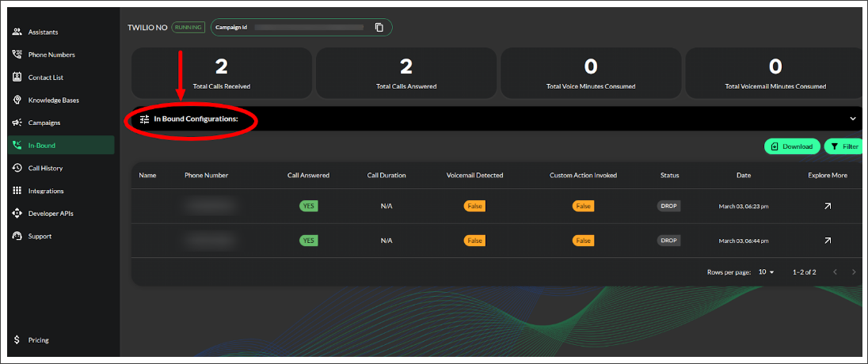Open the Support page in the sidebar

(40, 236)
